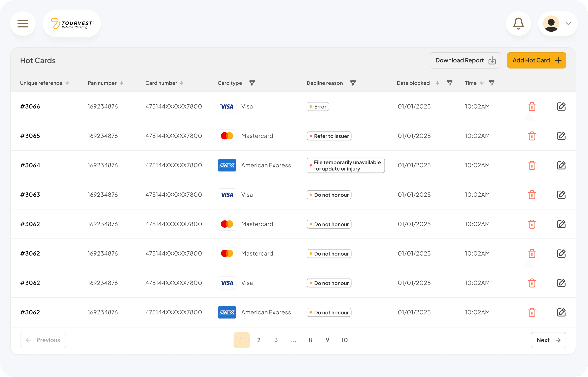Screen dimensions: 588x377
Task: Expand the user profile dropdown chevron
Action: coord(568,24)
